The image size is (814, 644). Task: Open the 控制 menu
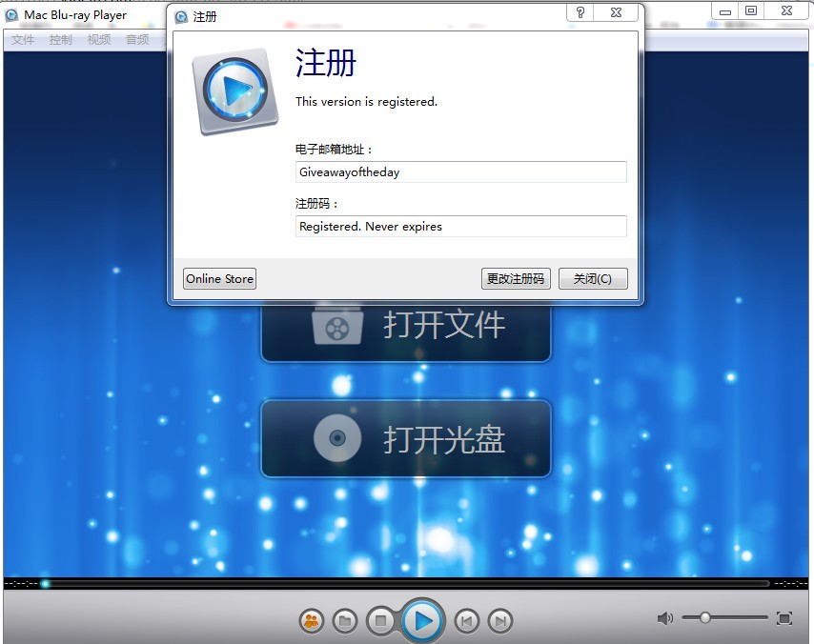click(x=61, y=39)
